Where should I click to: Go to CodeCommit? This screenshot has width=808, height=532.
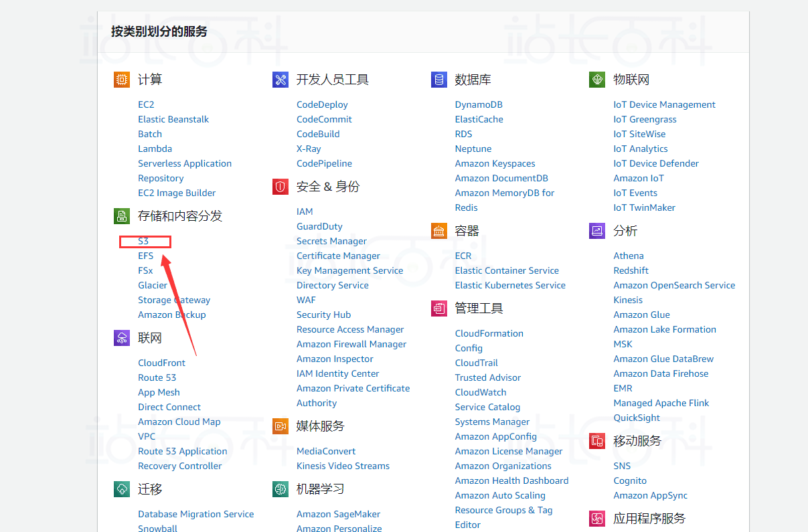[324, 119]
